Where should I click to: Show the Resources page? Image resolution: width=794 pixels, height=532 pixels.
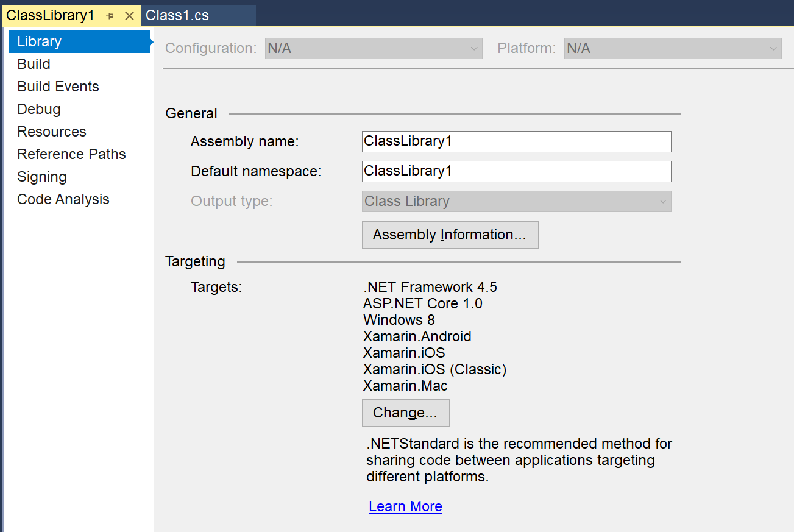coord(52,132)
